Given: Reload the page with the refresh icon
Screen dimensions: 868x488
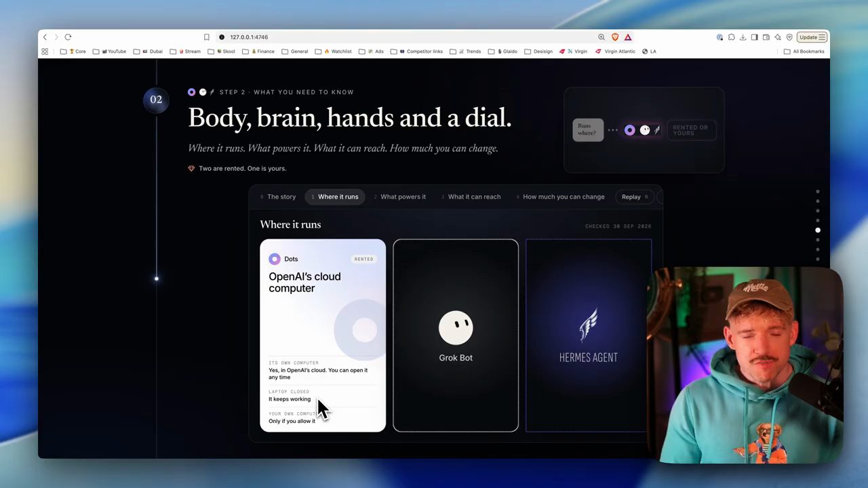Looking at the screenshot, I should tap(68, 37).
